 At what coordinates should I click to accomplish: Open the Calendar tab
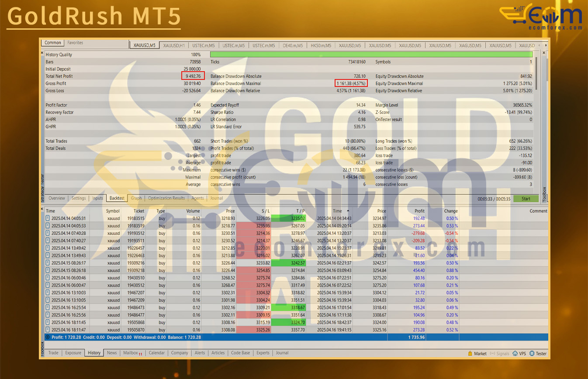point(157,353)
